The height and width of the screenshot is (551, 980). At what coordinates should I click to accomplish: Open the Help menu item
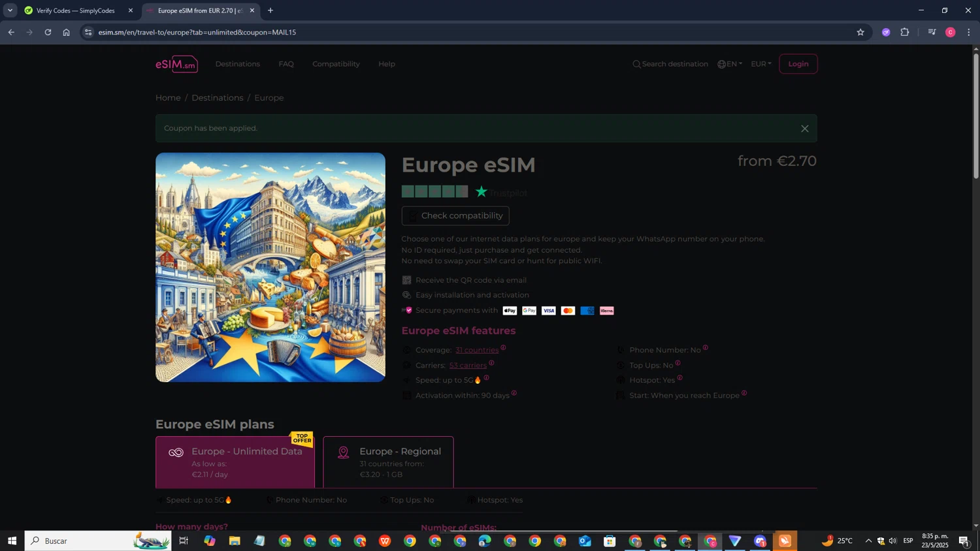(387, 64)
